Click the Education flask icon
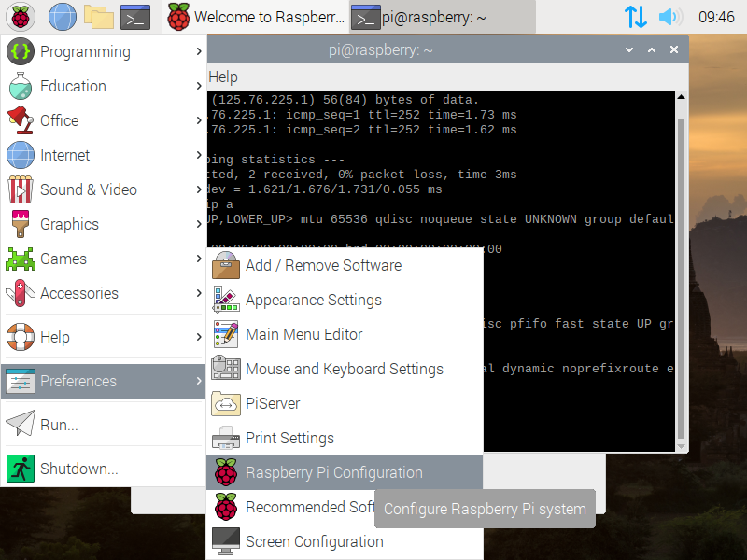This screenshot has height=560, width=747. [x=20, y=86]
